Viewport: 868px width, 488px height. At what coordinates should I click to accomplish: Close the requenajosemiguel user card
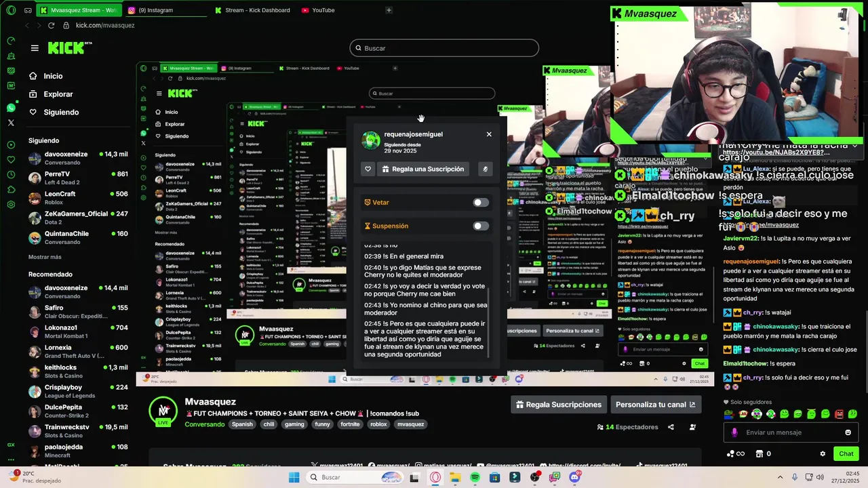489,134
